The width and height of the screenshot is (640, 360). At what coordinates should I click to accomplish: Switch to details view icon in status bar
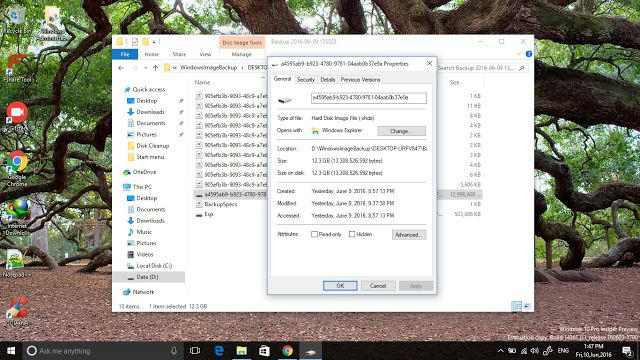point(516,306)
